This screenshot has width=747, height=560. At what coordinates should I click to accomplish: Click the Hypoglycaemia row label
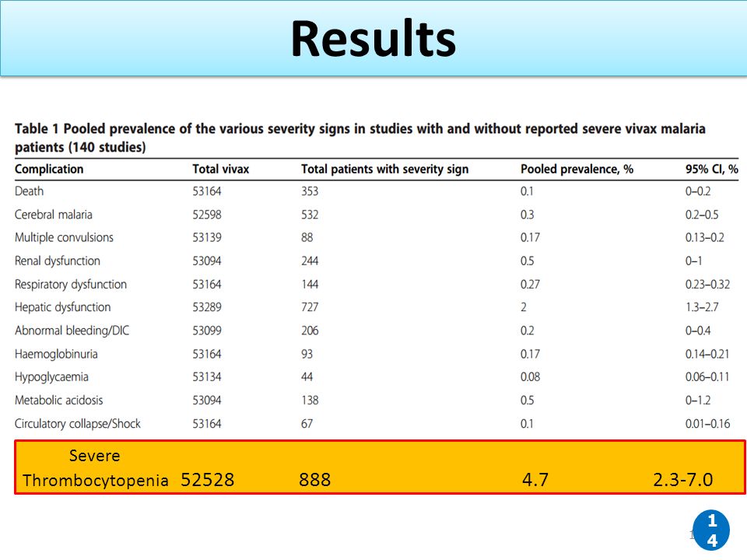51,377
